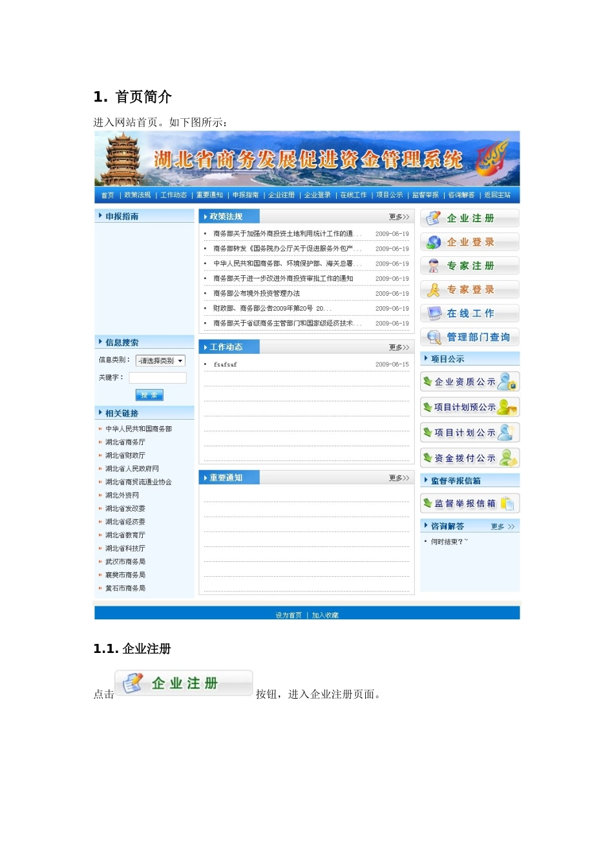The height and width of the screenshot is (868, 614).
Task: Click the 搜索 search button
Action: 149,395
